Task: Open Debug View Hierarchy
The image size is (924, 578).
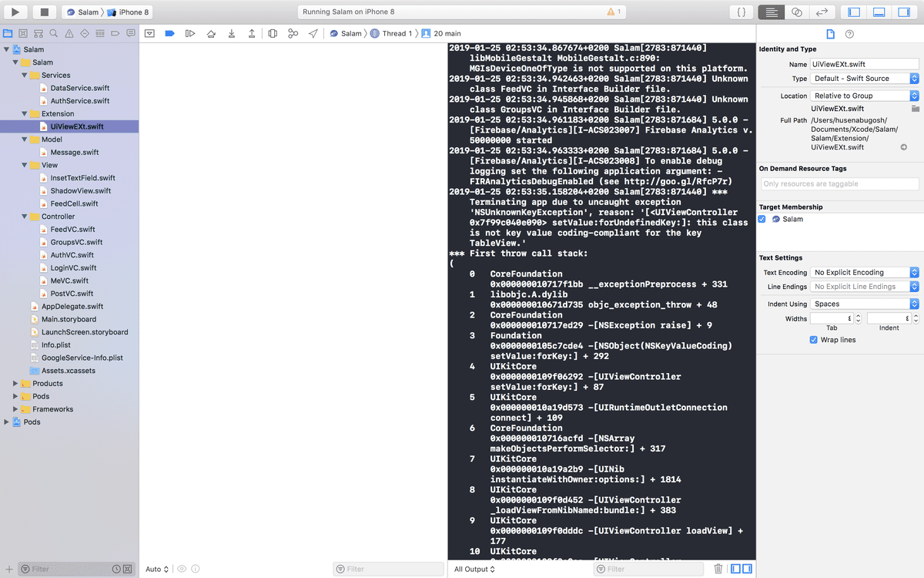Action: pyautogui.click(x=273, y=33)
